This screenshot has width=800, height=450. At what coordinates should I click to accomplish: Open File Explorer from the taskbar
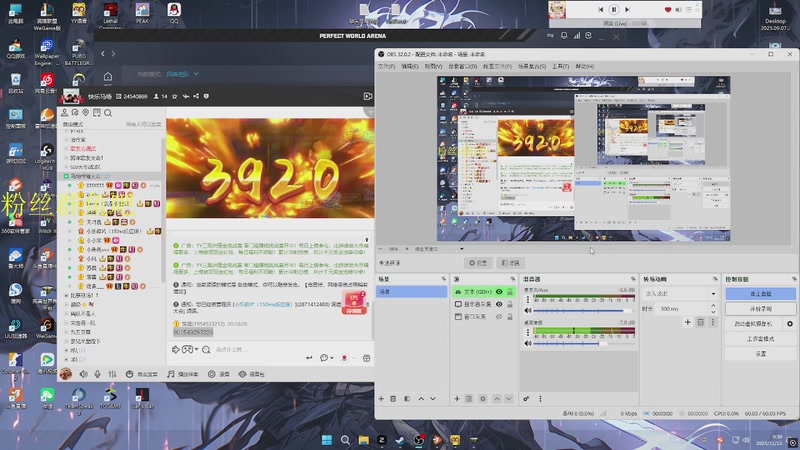point(364,440)
